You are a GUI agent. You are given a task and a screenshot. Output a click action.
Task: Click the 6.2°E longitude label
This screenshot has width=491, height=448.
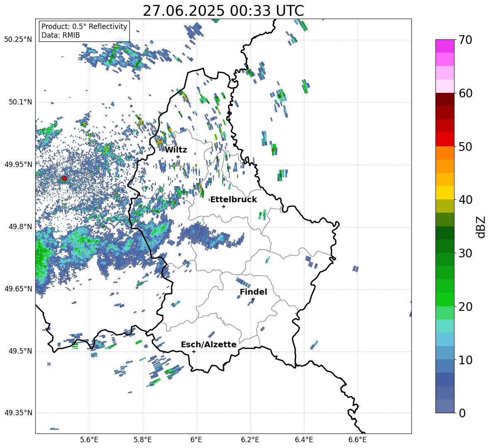point(250,440)
